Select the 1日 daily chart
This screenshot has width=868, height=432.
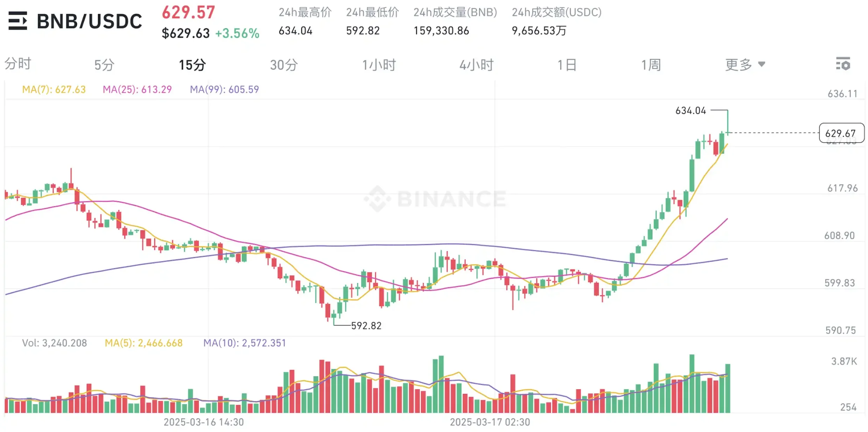coord(567,65)
